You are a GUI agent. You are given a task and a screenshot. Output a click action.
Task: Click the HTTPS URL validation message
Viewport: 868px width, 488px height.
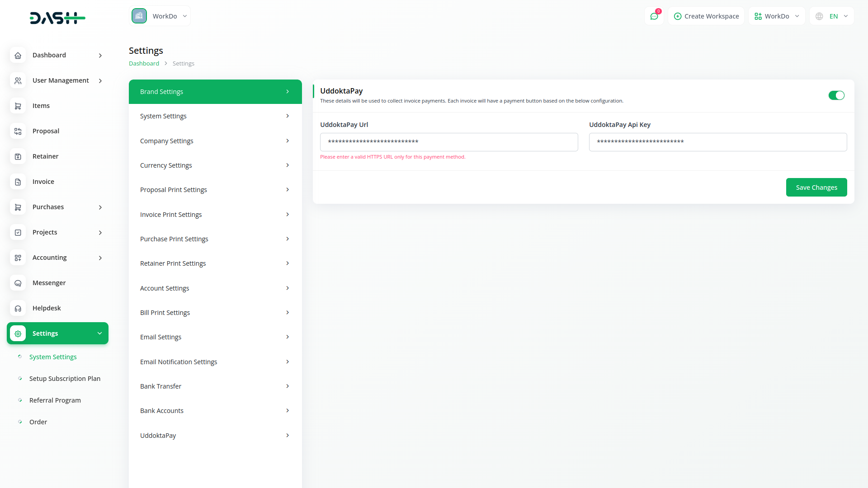pos(392,157)
